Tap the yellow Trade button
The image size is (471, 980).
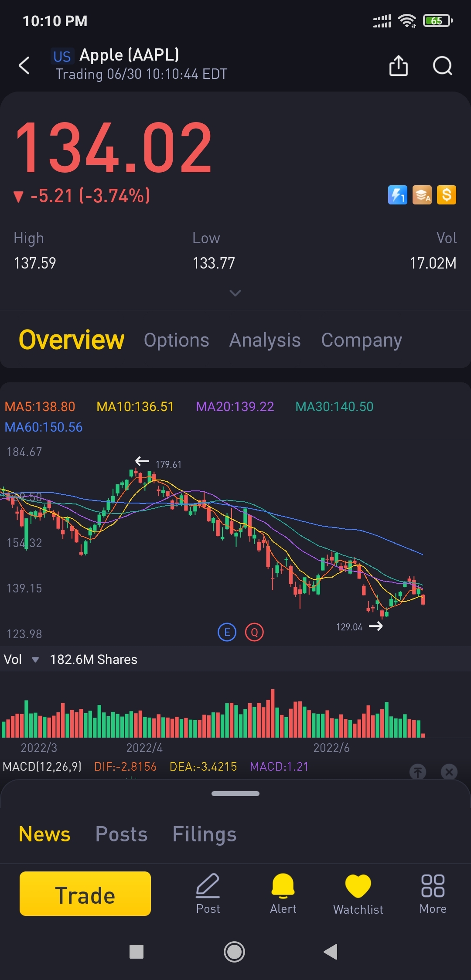[85, 894]
